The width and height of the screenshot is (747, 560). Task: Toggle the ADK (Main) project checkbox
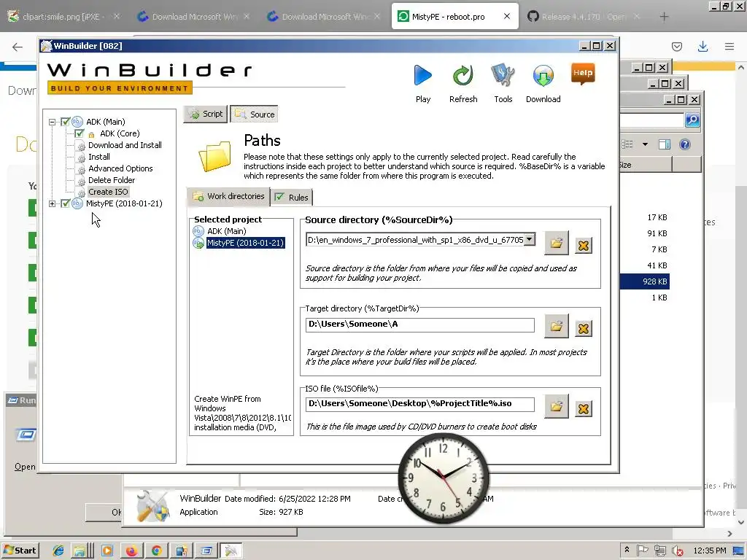pos(65,122)
